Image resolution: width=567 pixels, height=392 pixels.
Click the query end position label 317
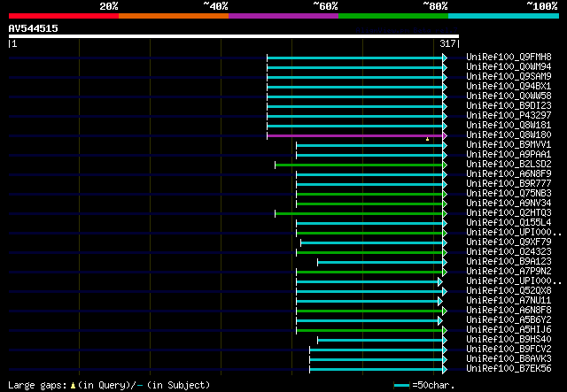[447, 43]
